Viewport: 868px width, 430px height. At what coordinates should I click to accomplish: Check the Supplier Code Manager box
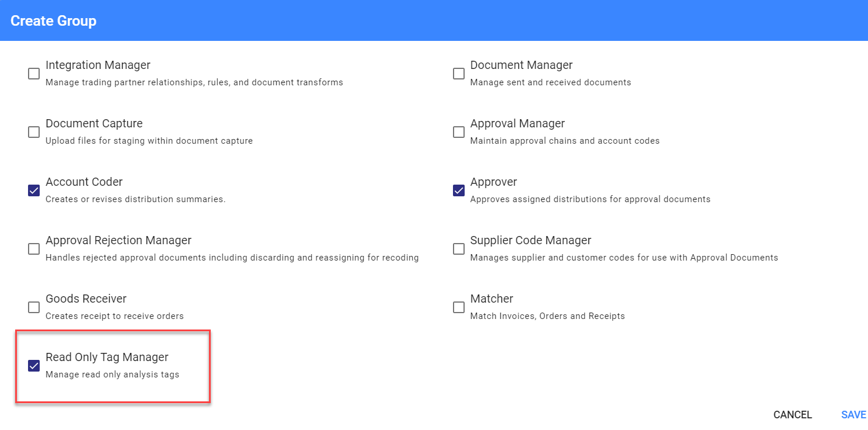click(x=458, y=249)
